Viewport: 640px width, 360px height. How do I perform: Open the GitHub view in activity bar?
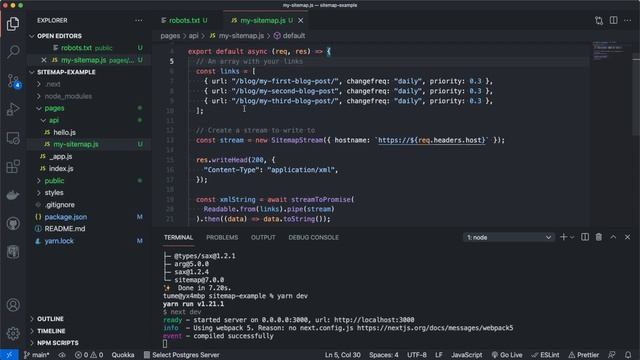tap(13, 224)
